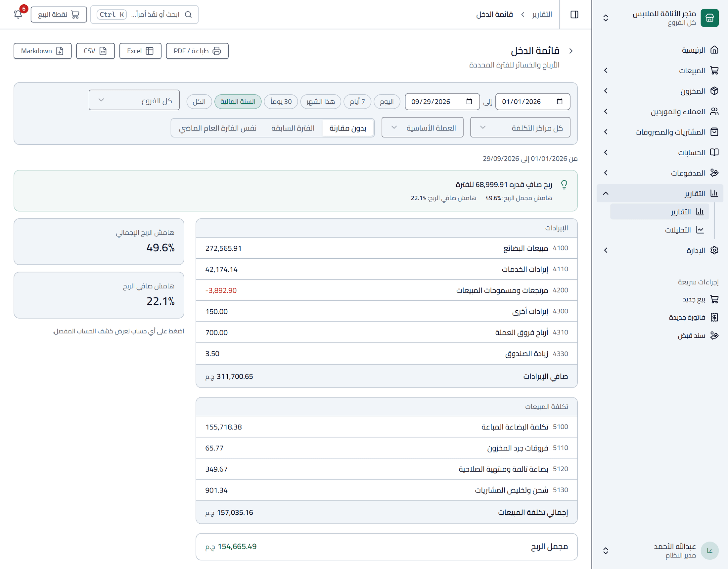Click التقارير breadcrumb link

(x=542, y=14)
